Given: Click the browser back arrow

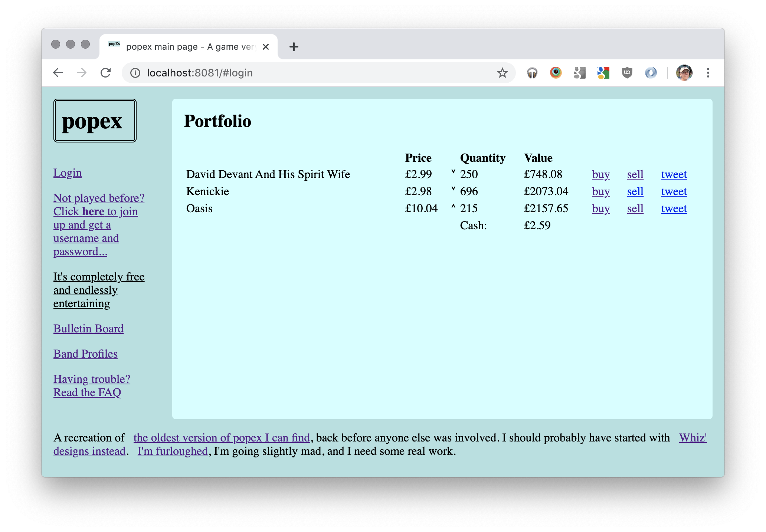Looking at the screenshot, I should [x=58, y=73].
